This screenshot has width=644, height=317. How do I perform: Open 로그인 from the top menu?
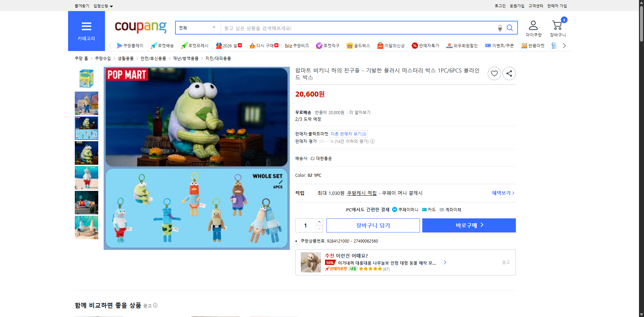[x=499, y=6]
